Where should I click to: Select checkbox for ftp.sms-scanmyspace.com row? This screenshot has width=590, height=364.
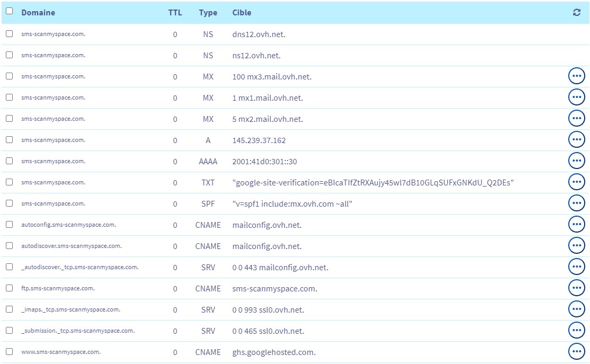coord(9,288)
